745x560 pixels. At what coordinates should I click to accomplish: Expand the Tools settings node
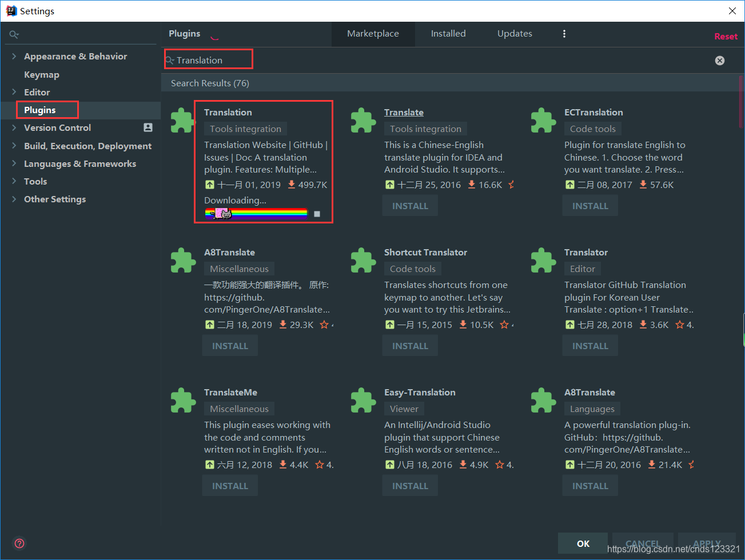(x=14, y=181)
